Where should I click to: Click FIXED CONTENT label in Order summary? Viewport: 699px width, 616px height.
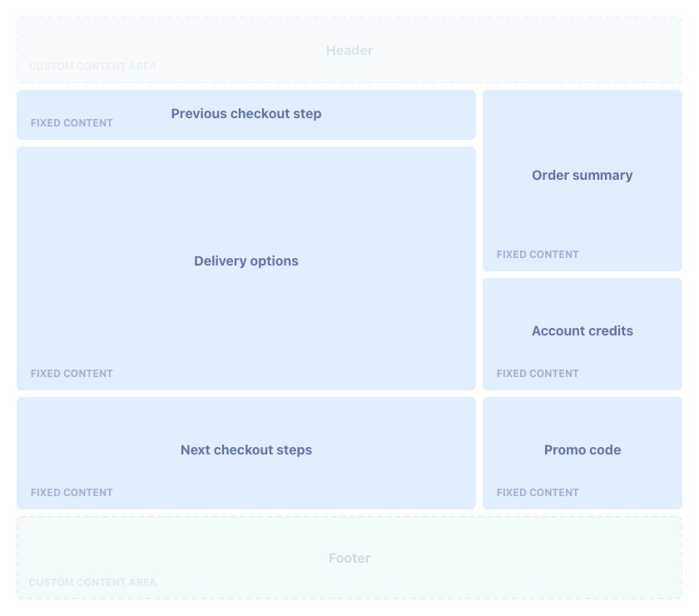(x=538, y=255)
